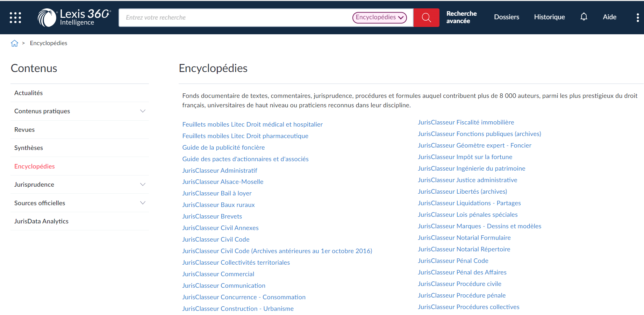644x315 pixels.
Task: Open the Dossiers page
Action: [506, 16]
